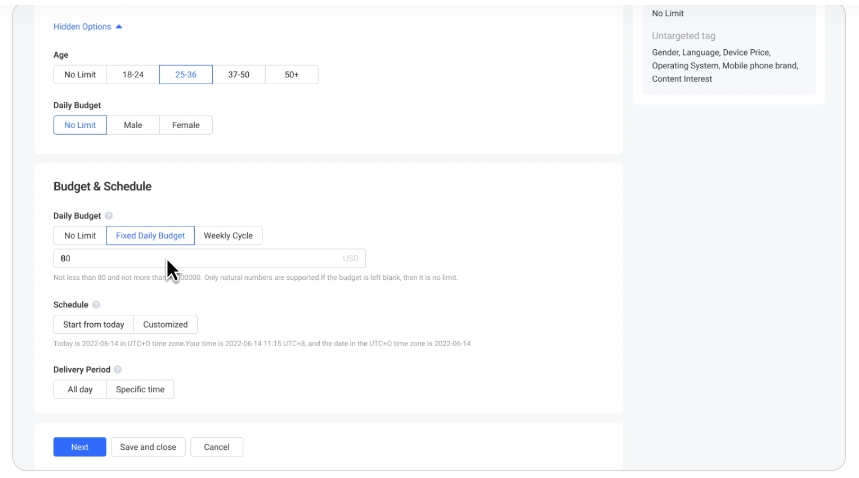Screen dimensions: 859x478
Task: Click the Next button
Action: pyautogui.click(x=80, y=447)
